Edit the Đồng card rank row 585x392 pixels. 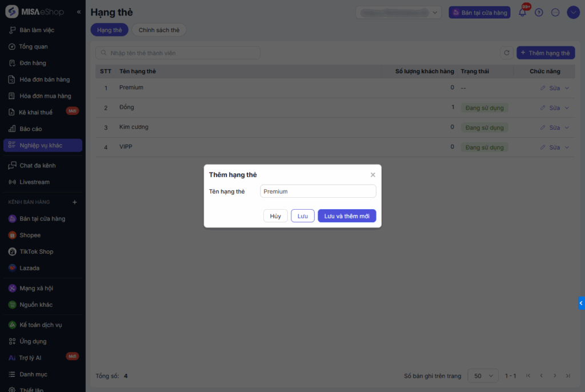pos(550,108)
